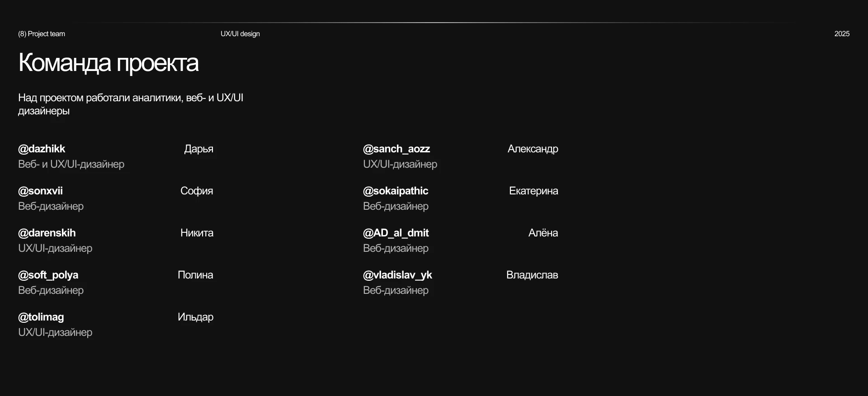Open the @dazhikk profile handle

point(42,149)
